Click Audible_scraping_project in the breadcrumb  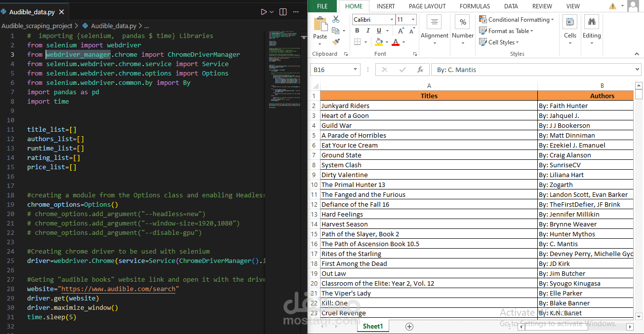[37, 26]
